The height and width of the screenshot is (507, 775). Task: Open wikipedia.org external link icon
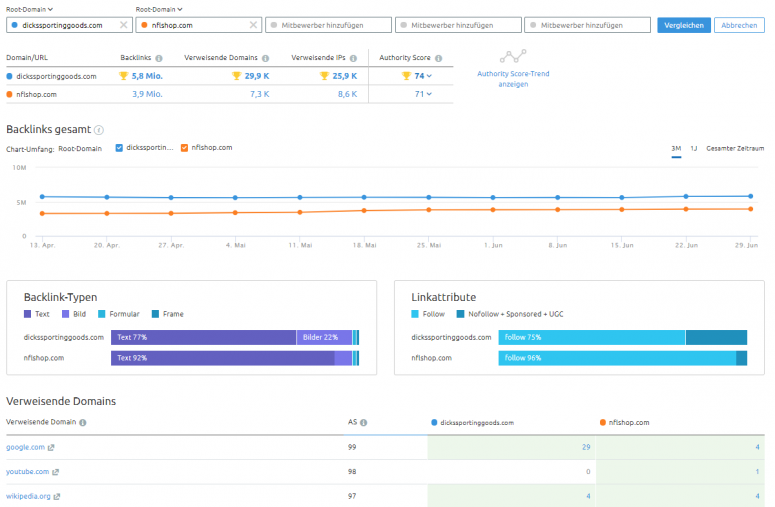[x=57, y=496]
